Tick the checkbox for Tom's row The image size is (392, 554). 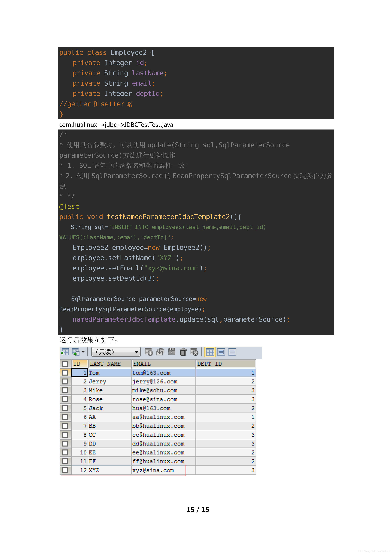click(x=65, y=373)
